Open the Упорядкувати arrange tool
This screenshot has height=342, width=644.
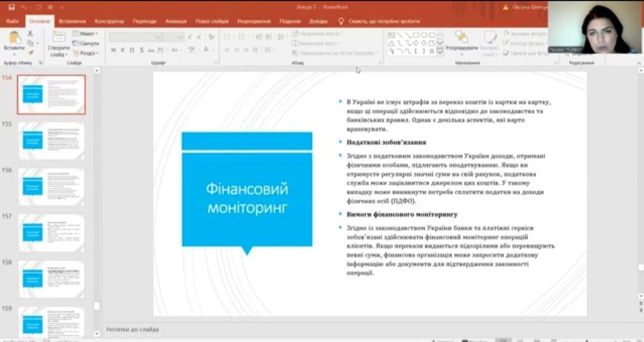click(x=462, y=43)
